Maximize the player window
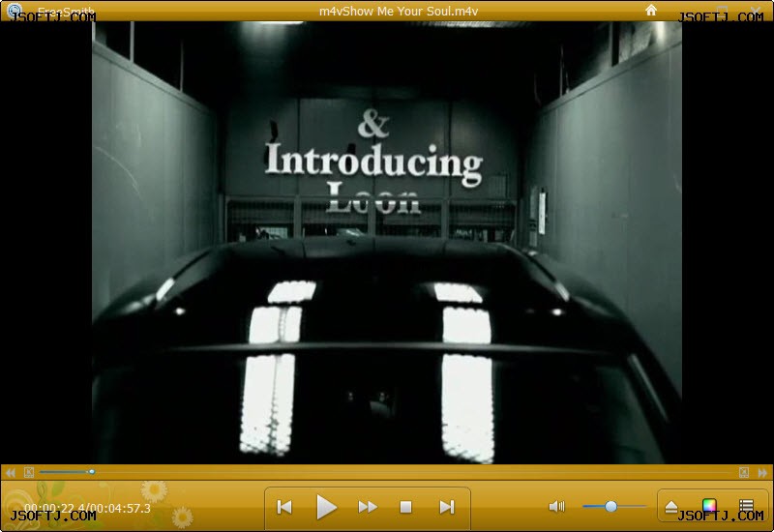 click(723, 10)
